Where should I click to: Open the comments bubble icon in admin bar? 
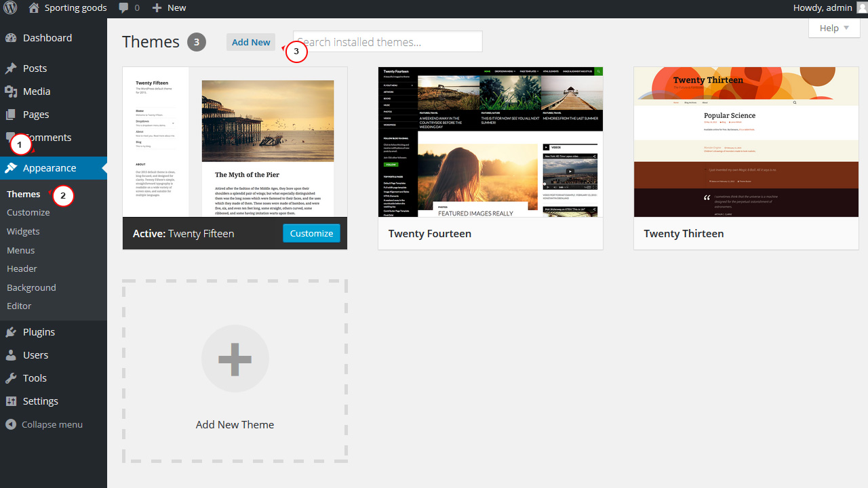coord(123,8)
